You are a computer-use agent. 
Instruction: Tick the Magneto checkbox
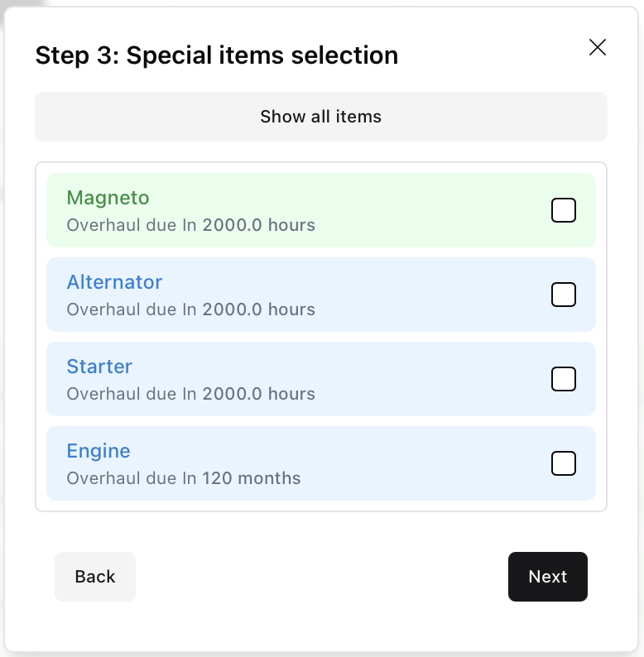click(564, 211)
